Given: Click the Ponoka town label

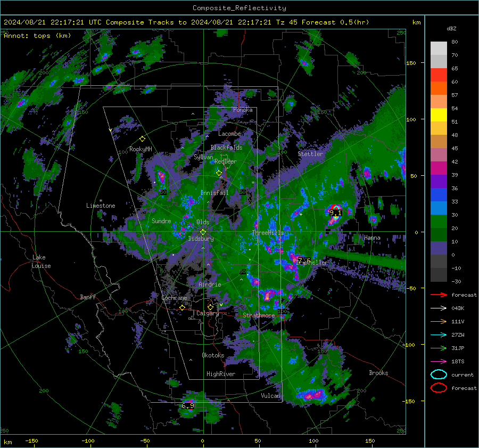Looking at the screenshot, I should point(243,110).
